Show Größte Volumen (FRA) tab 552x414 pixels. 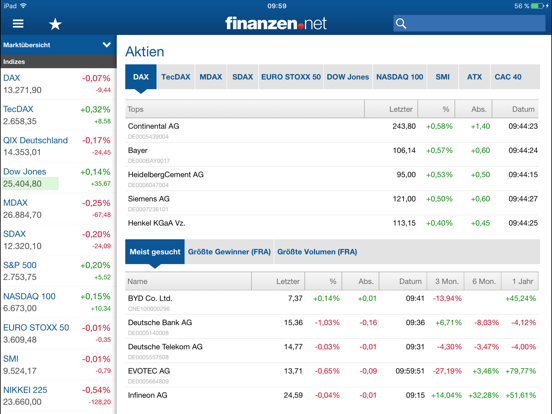pyautogui.click(x=317, y=252)
